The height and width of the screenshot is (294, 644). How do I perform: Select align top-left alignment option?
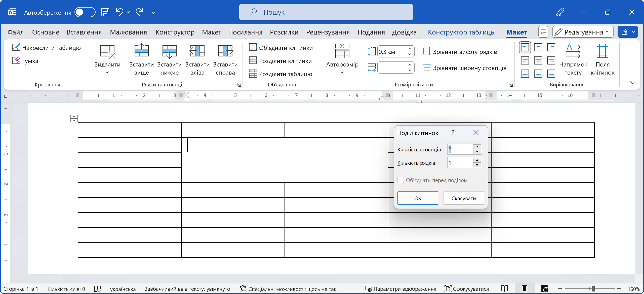(525, 47)
